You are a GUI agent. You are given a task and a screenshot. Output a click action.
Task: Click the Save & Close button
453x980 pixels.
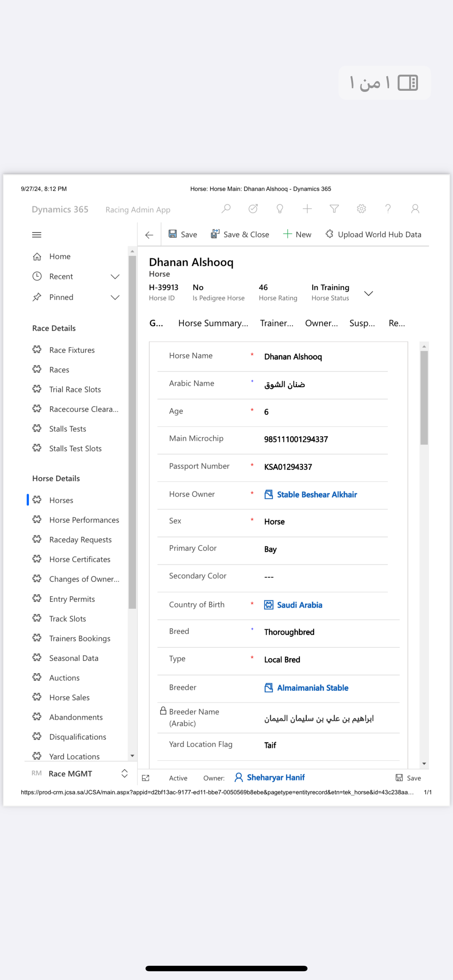coord(240,234)
